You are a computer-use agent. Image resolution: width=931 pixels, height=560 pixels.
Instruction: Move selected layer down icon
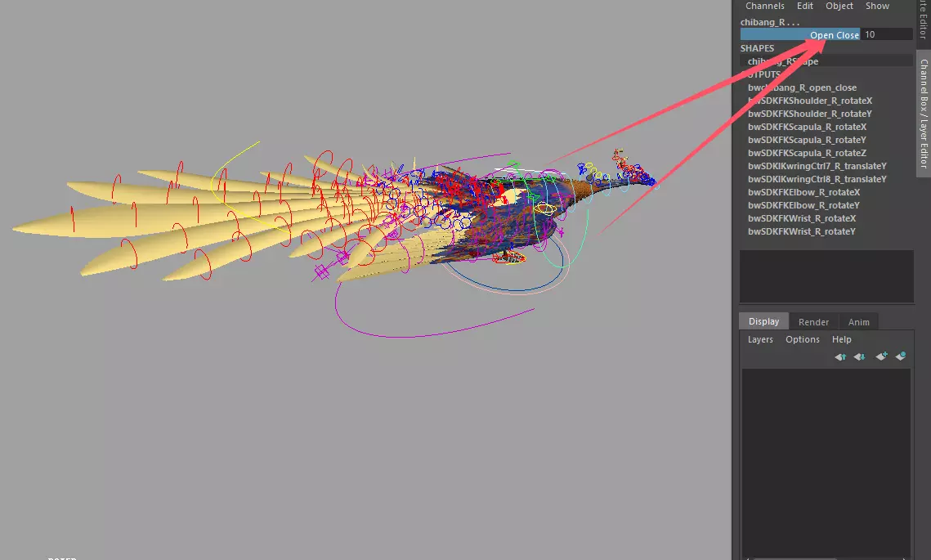click(859, 357)
